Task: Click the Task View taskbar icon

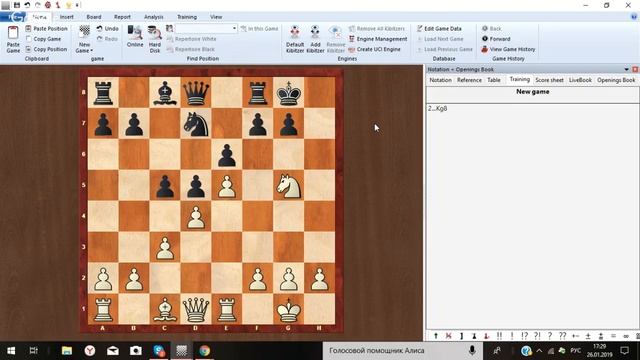Action: tap(33, 350)
